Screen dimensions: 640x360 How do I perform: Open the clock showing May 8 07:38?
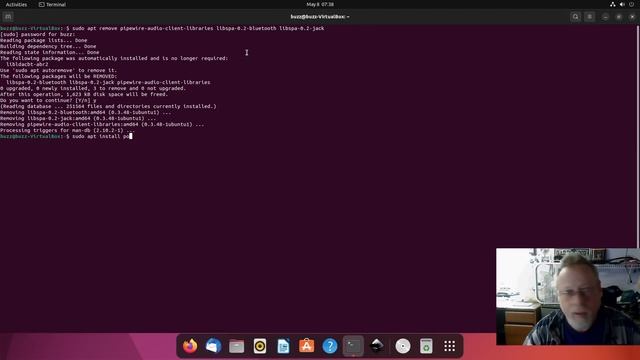(320, 4)
